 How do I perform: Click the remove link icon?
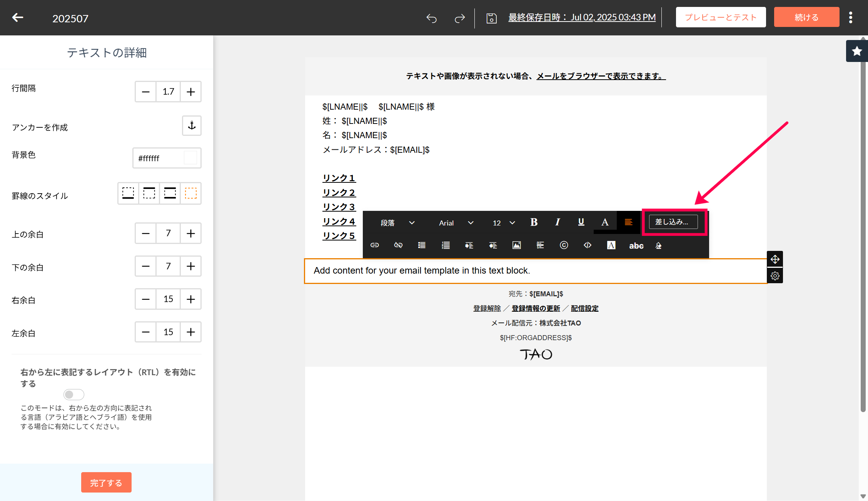(x=398, y=245)
